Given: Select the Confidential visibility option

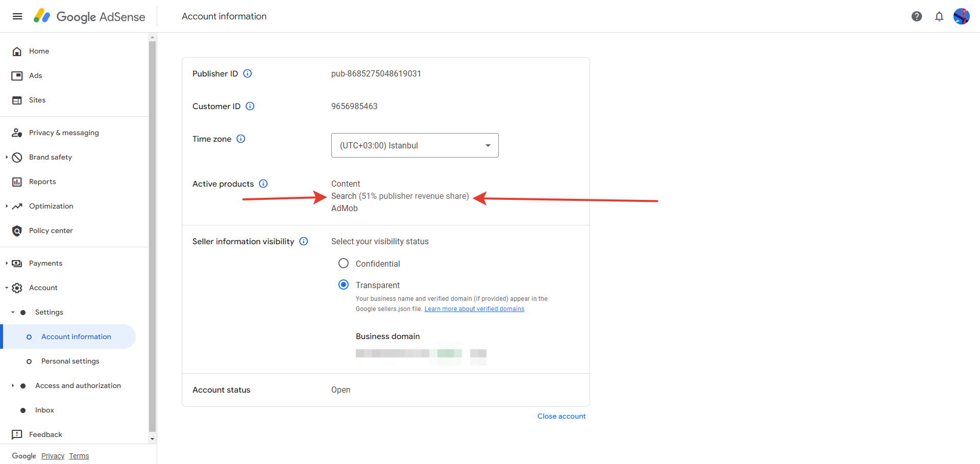Looking at the screenshot, I should [x=344, y=263].
